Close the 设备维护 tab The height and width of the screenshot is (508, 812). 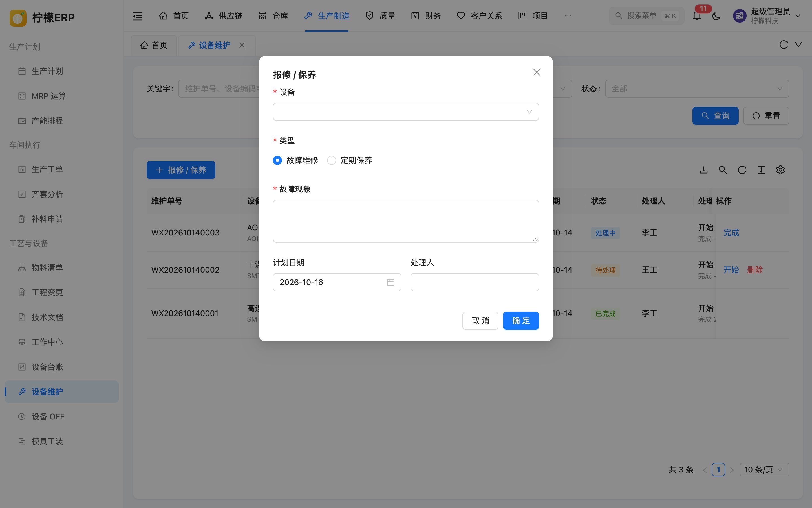tap(242, 45)
